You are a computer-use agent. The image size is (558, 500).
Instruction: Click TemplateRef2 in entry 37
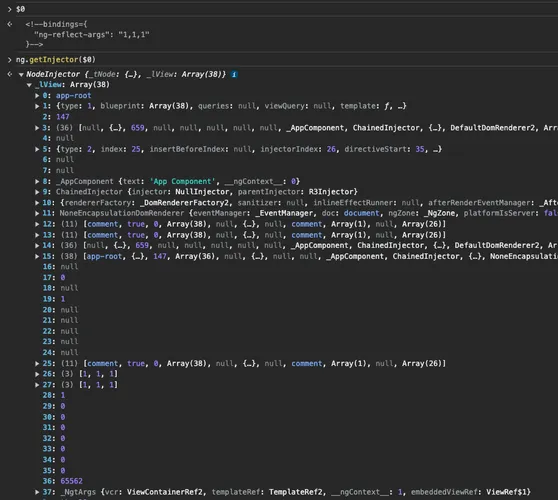pyautogui.click(x=295, y=492)
